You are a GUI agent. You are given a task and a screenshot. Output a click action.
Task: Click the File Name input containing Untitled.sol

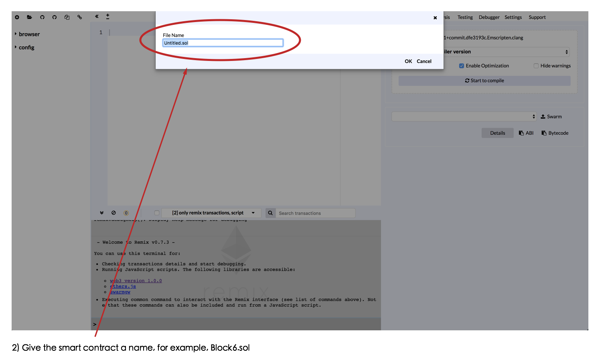point(223,43)
